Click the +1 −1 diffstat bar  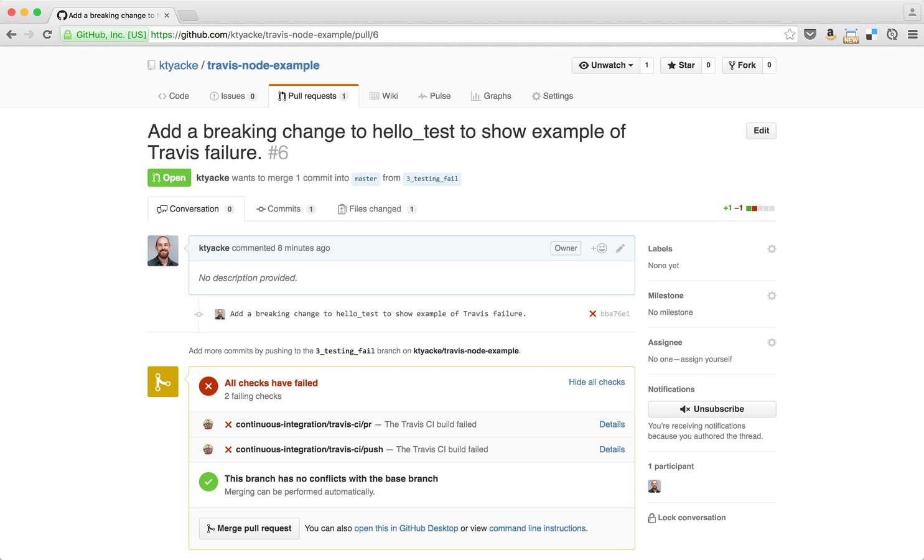click(x=749, y=208)
